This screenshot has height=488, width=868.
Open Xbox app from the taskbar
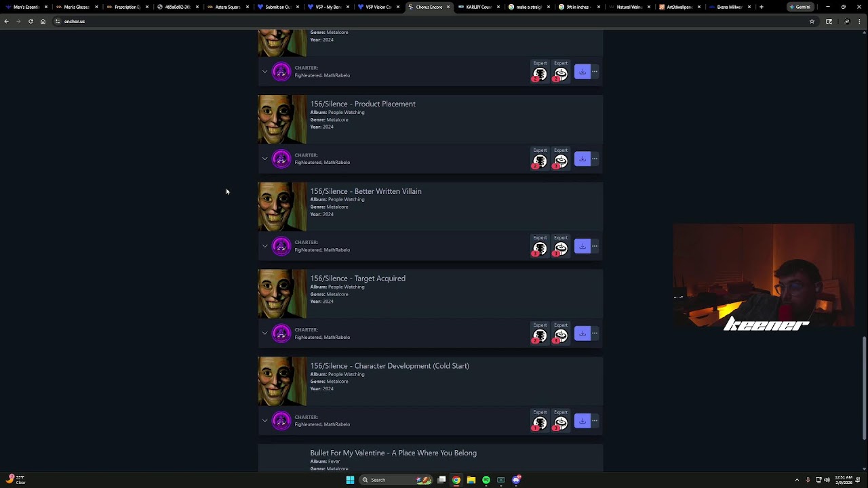[501, 480]
